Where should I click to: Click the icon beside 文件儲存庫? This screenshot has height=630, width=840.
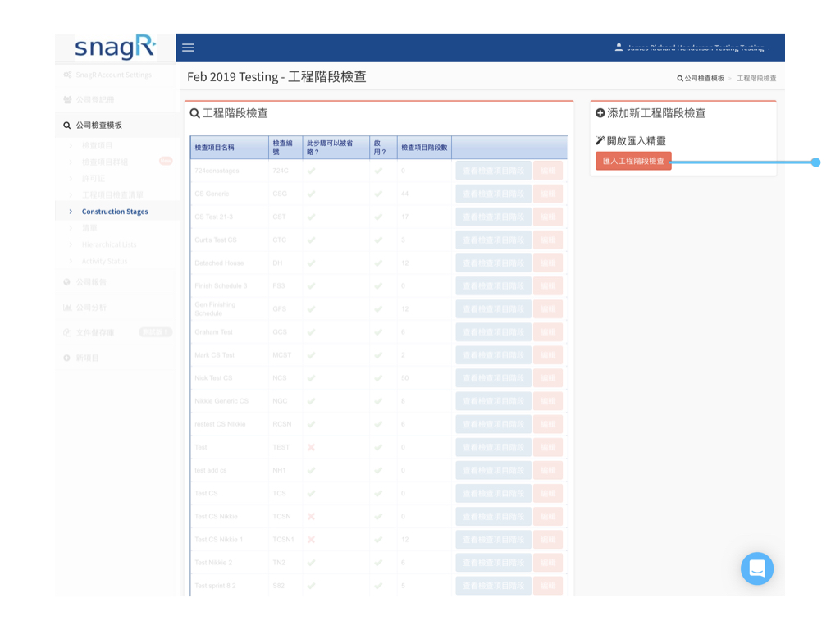click(x=67, y=332)
